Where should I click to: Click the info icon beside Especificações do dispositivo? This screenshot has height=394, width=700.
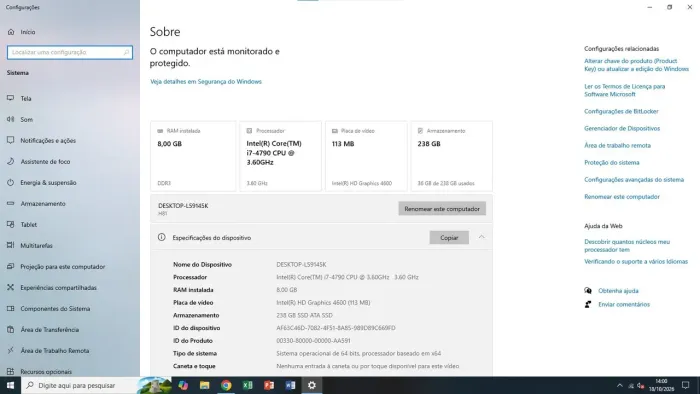coord(162,237)
